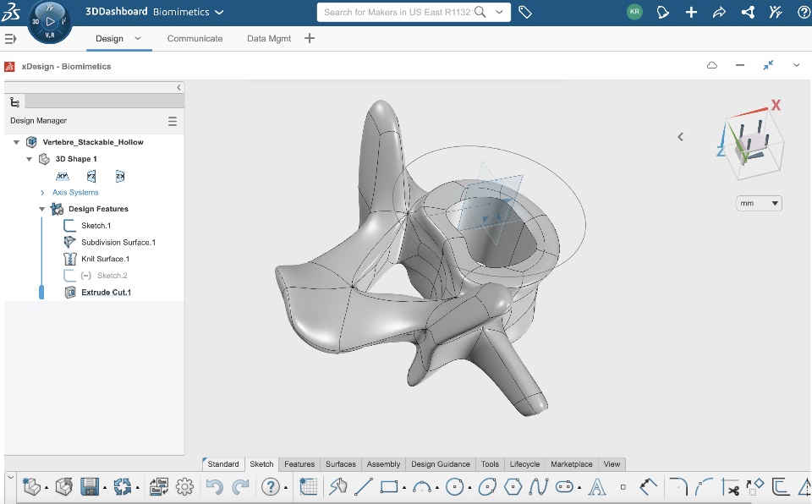Switch to the Data Mgmt tab
Viewport: 812px width, 504px height.
tap(269, 38)
